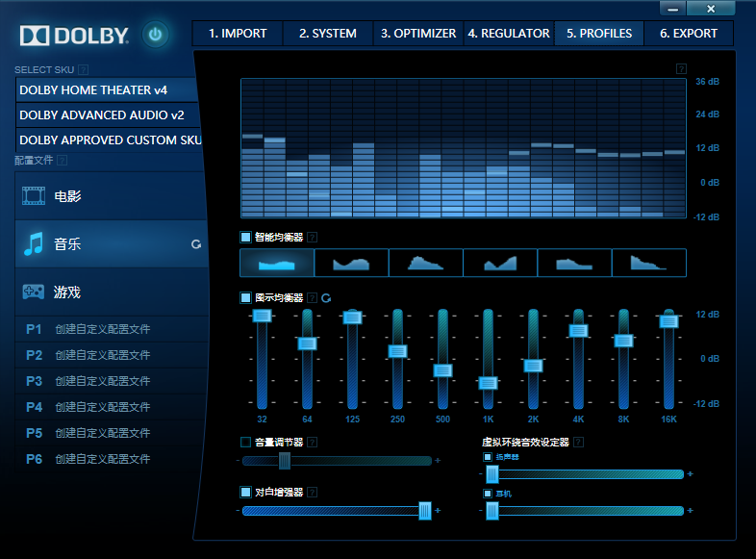This screenshot has height=559, width=756.
Task: Create custom profile P4
Action: click(x=112, y=407)
